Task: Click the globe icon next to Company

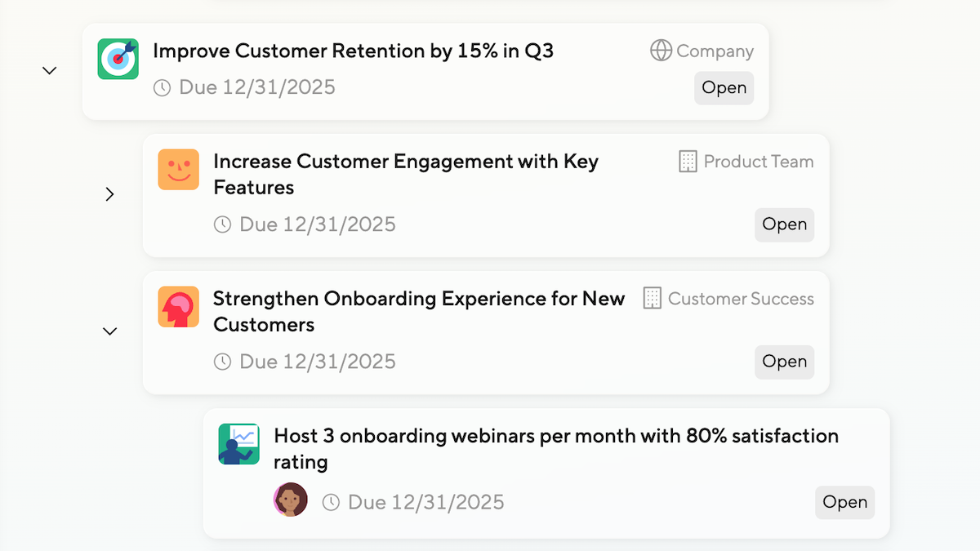Action: pos(661,51)
